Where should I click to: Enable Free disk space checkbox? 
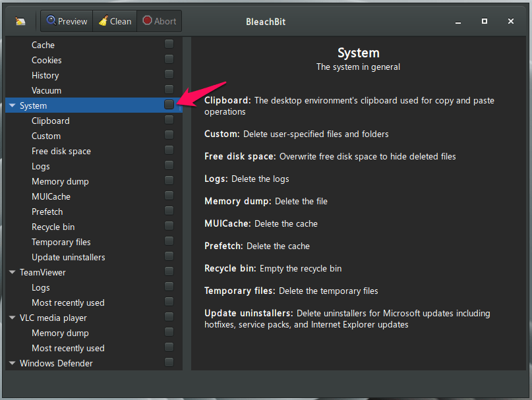point(169,150)
